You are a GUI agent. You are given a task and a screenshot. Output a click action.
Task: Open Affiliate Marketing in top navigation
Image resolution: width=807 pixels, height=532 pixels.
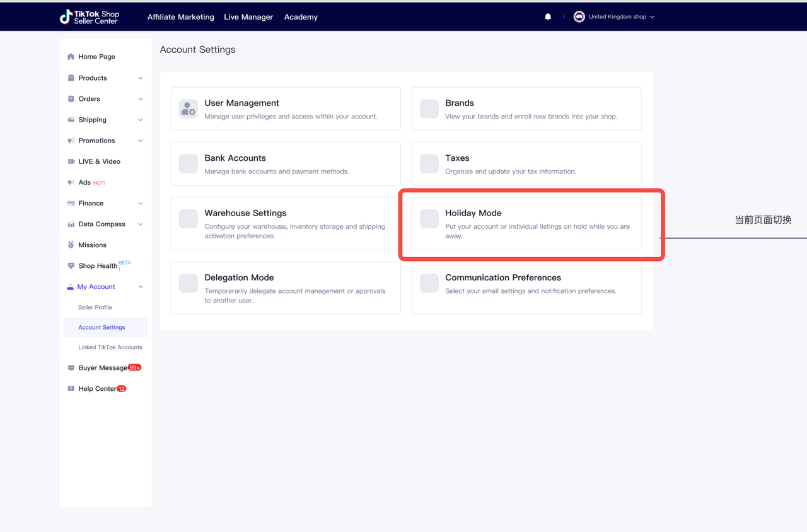tap(180, 17)
